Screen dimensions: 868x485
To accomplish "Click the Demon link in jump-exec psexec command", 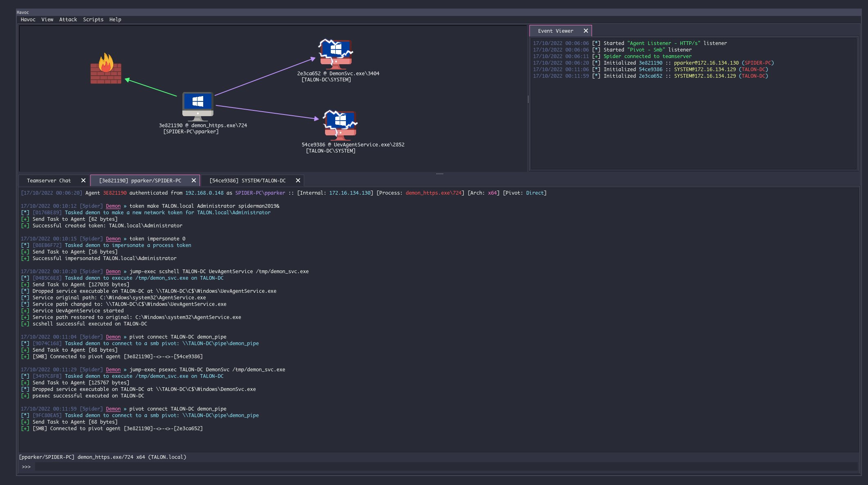I will [x=113, y=370].
